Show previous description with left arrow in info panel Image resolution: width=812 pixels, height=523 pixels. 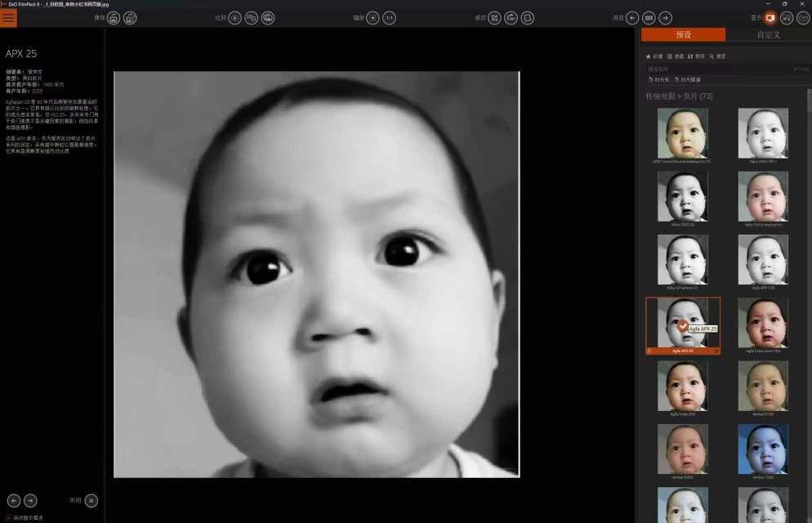pyautogui.click(x=14, y=501)
